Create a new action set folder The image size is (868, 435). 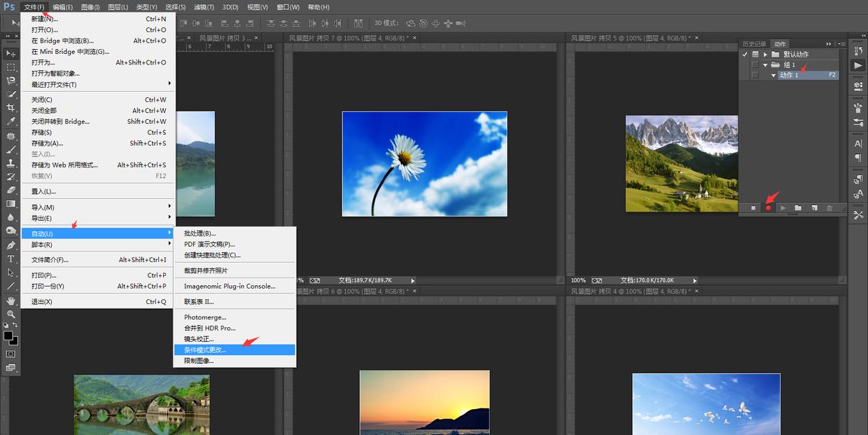[x=798, y=208]
